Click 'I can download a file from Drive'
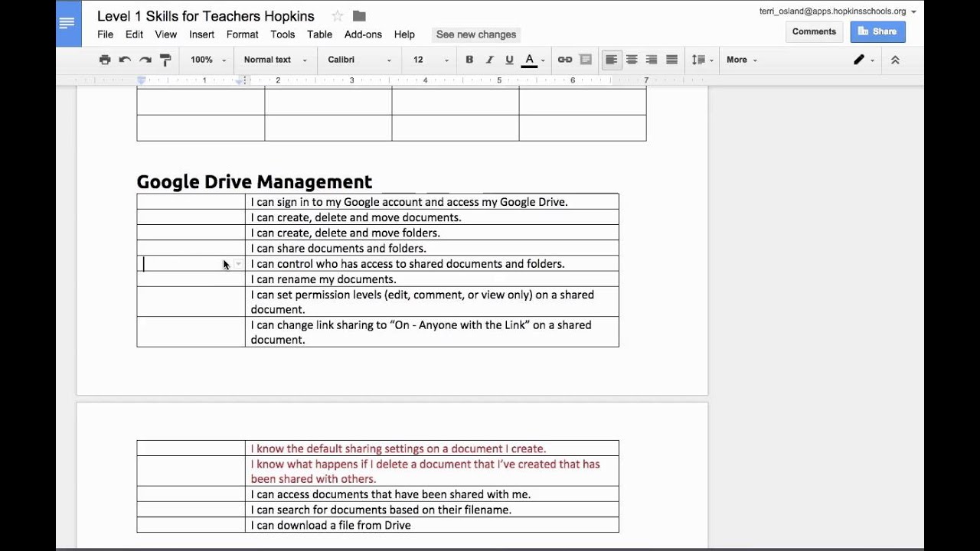This screenshot has width=980, height=551. point(331,525)
